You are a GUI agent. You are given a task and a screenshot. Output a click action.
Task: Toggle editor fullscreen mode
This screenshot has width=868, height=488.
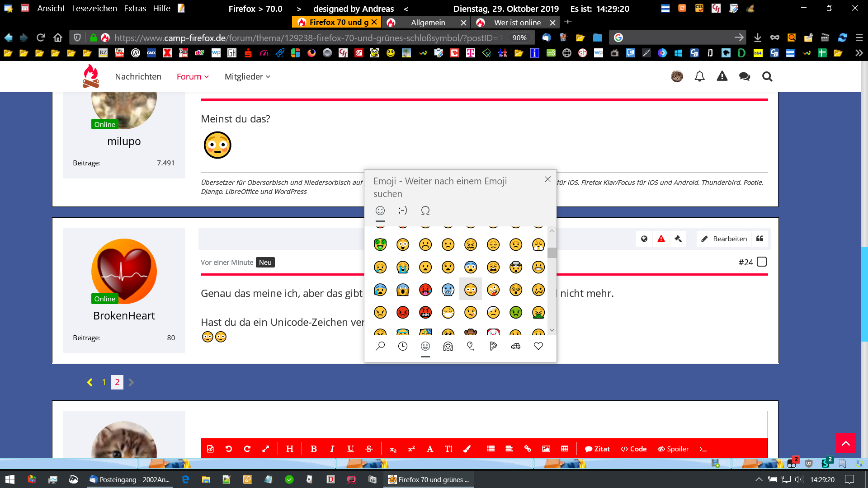pos(266,449)
